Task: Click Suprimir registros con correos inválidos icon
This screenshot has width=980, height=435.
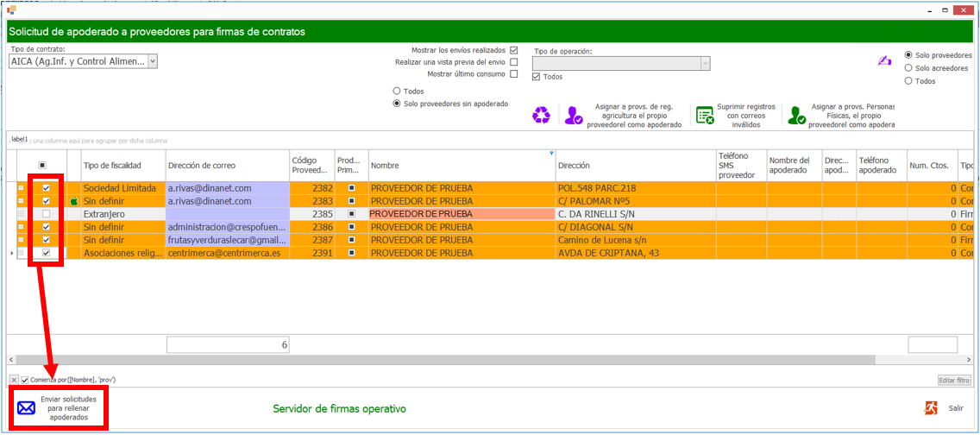Action: (x=705, y=114)
